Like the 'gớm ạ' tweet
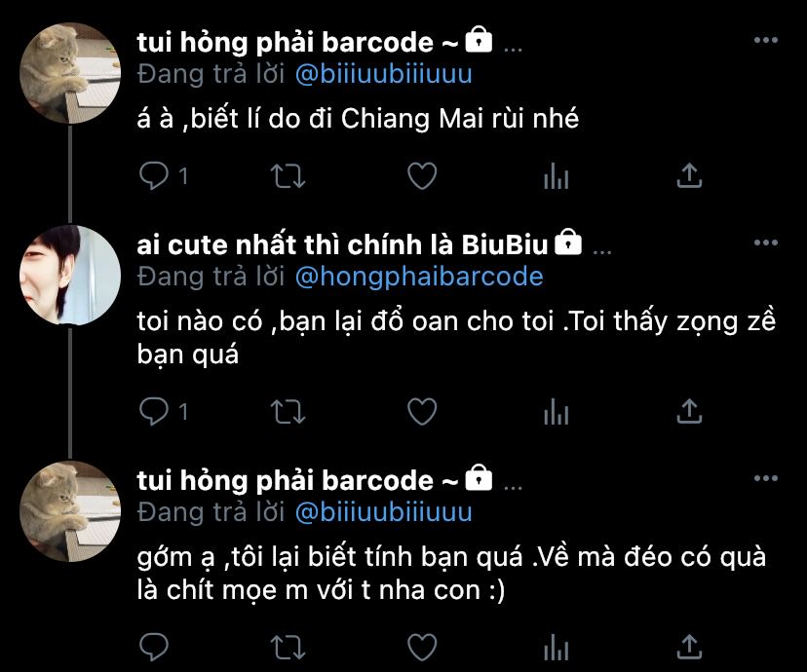 (422, 647)
